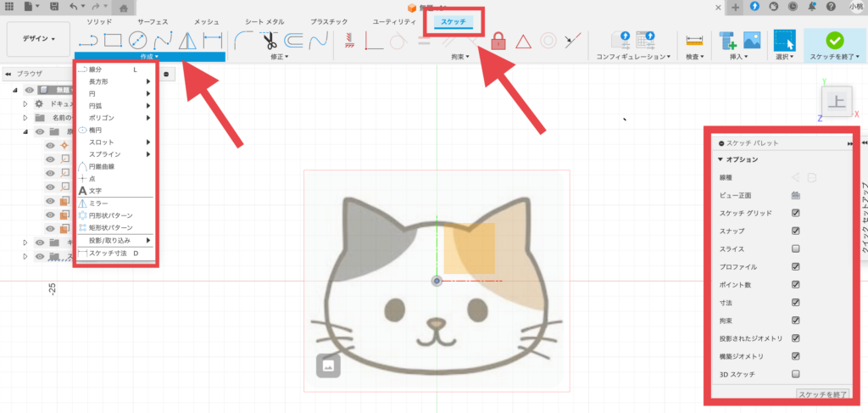Click the green スケッチを終了 checkmark icon
Screen dimensions: 868x413
pos(834,40)
